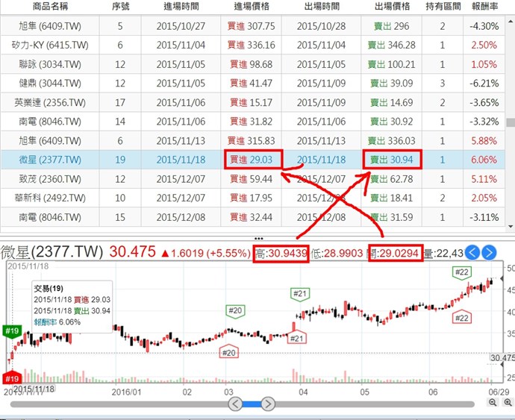Click the red #22 trade marker

[x=462, y=317]
